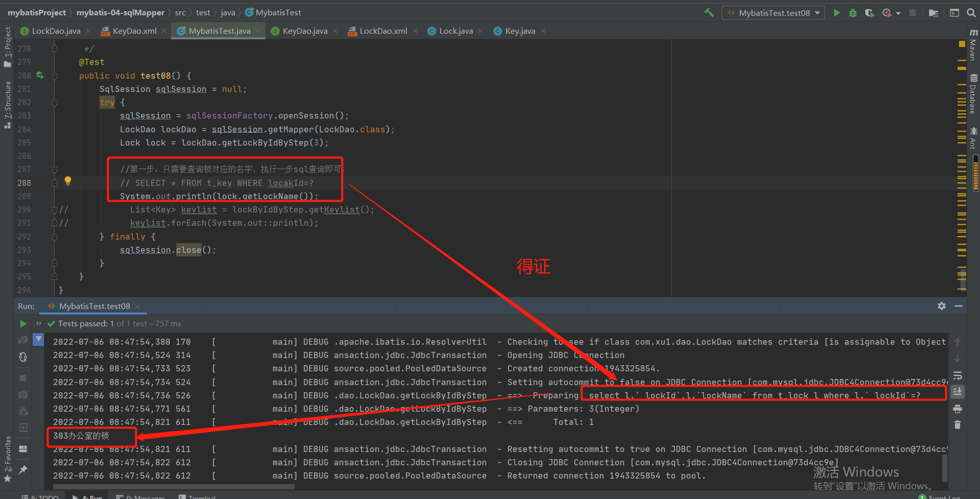Switch to the KeyDao.java tab
980x499 pixels.
point(305,31)
